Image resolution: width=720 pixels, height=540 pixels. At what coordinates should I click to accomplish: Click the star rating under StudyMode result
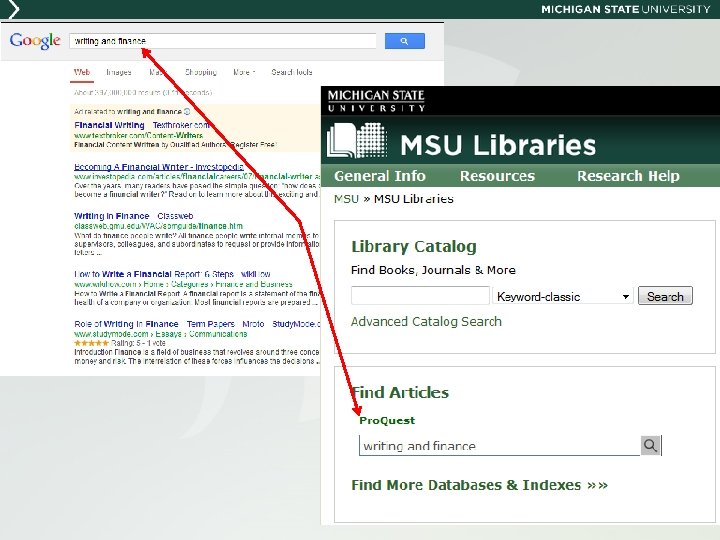point(91,343)
